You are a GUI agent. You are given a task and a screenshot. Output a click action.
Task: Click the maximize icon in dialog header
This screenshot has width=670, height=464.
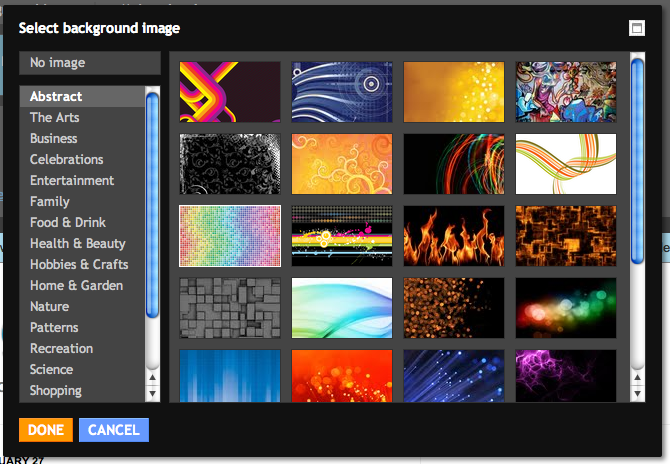point(637,29)
